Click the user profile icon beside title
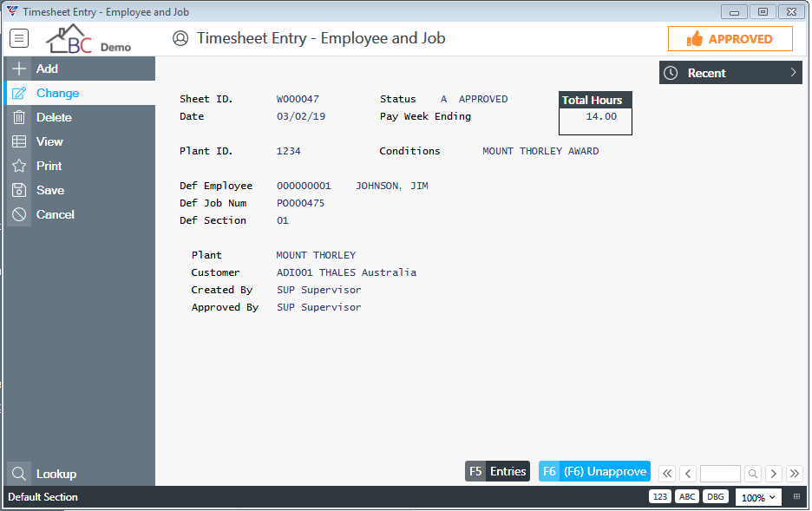The image size is (812, 511). [180, 38]
